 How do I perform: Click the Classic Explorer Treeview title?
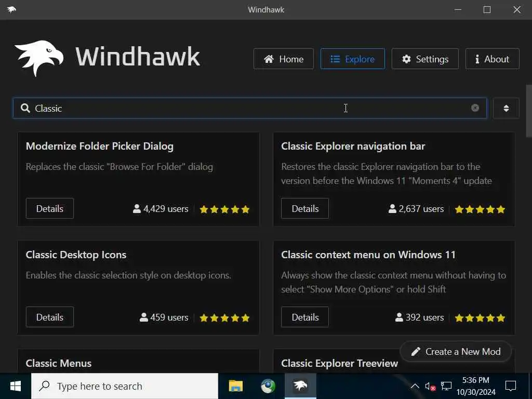[x=339, y=363]
